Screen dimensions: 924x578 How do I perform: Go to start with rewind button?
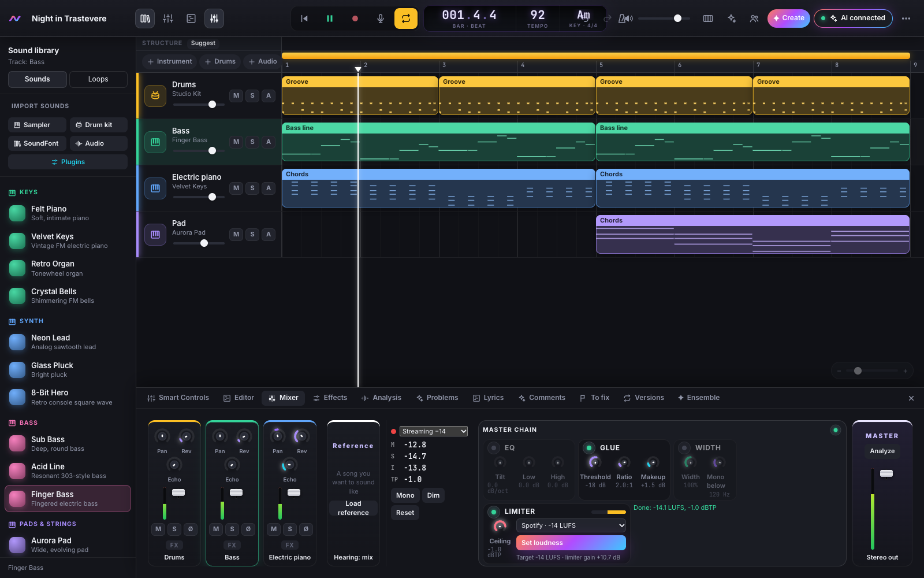304,18
